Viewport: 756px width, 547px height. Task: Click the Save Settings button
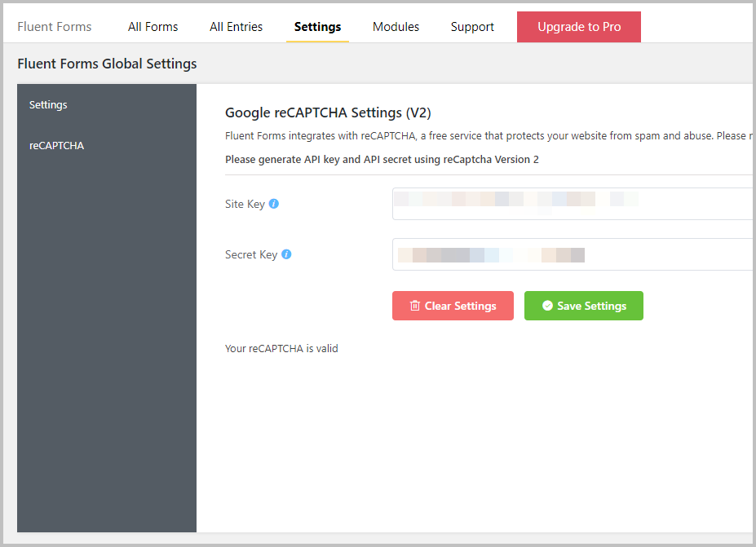tap(584, 306)
